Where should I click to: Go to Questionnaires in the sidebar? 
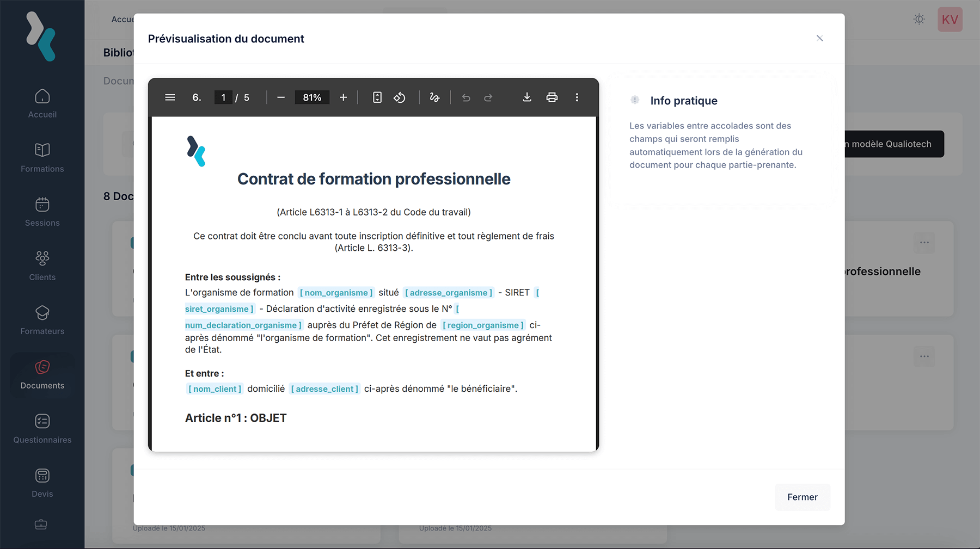(42, 429)
